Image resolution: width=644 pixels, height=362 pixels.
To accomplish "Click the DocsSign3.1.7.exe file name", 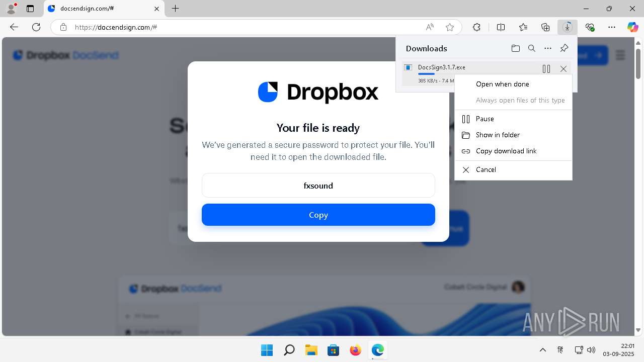I will click(x=441, y=67).
